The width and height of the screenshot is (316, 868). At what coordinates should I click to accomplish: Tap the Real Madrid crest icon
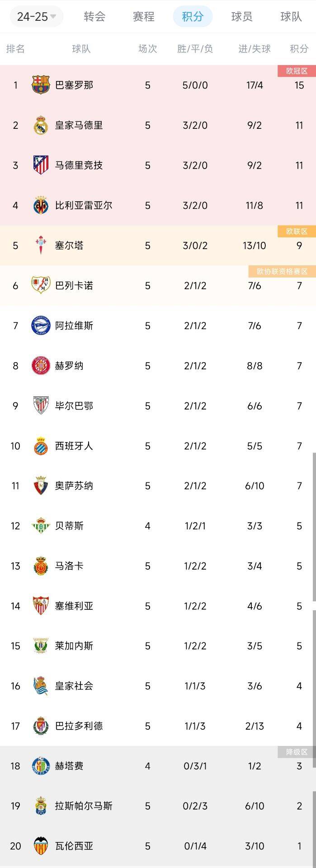(41, 125)
